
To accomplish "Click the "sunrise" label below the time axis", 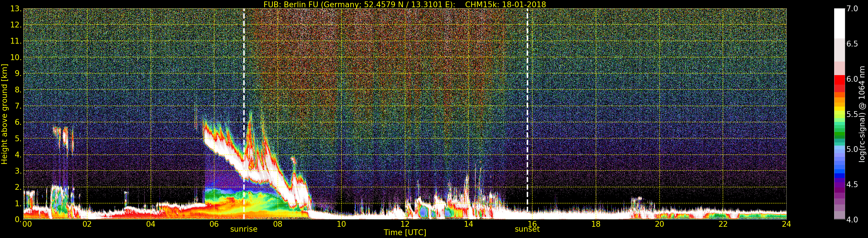I will (244, 229).
